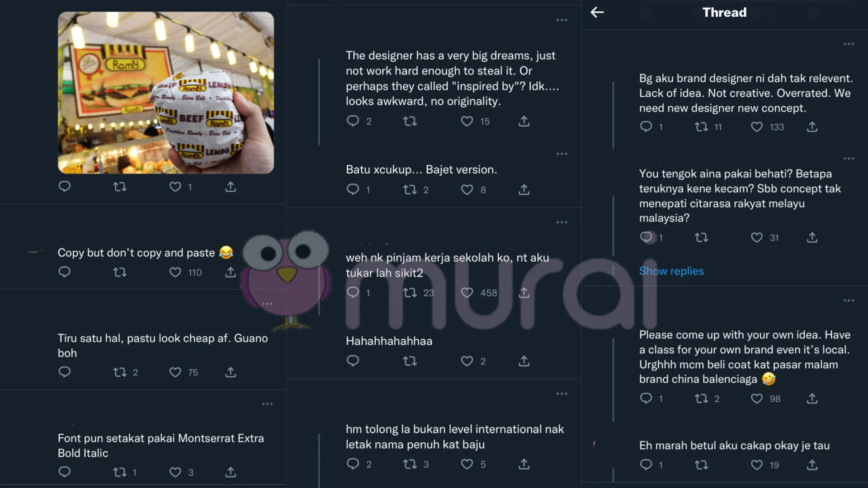Show replies in the thread
868x488 pixels.
[x=671, y=271]
